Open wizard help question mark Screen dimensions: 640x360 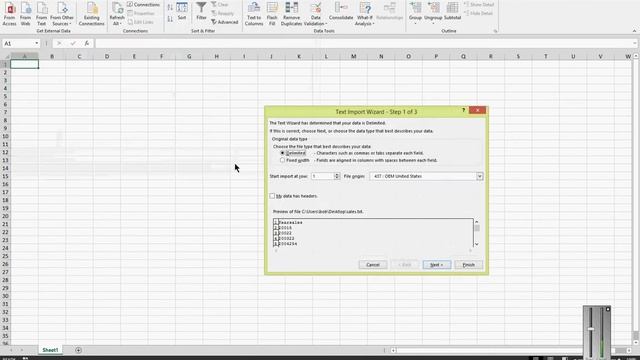[463, 110]
